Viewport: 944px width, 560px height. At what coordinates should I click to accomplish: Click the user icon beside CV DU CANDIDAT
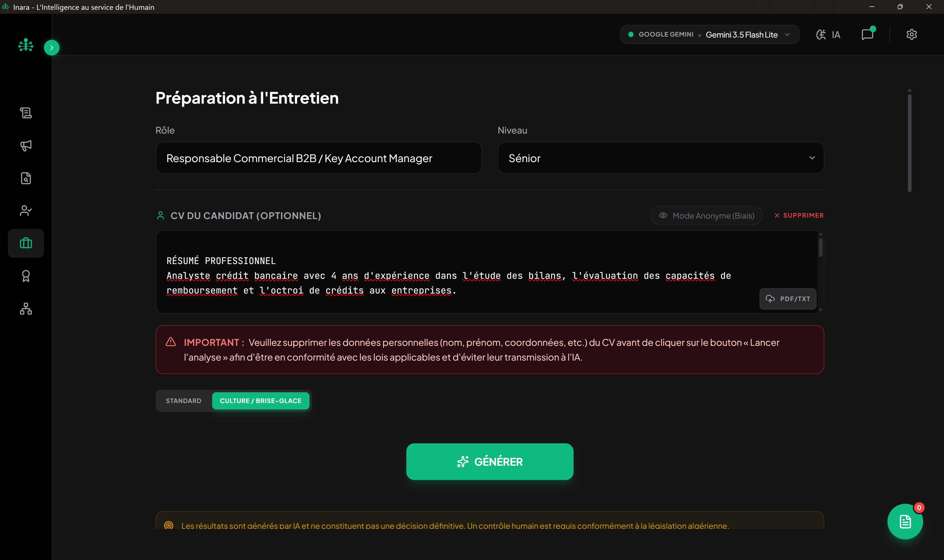(161, 215)
